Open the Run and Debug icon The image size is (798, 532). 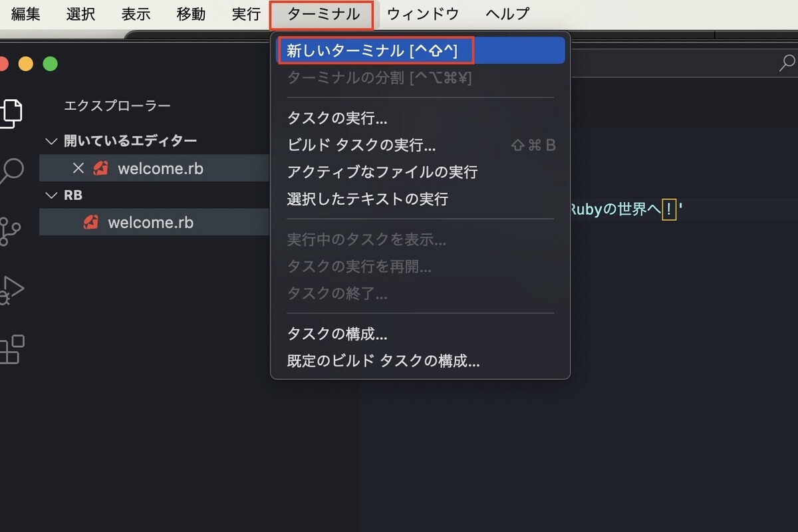[11, 289]
